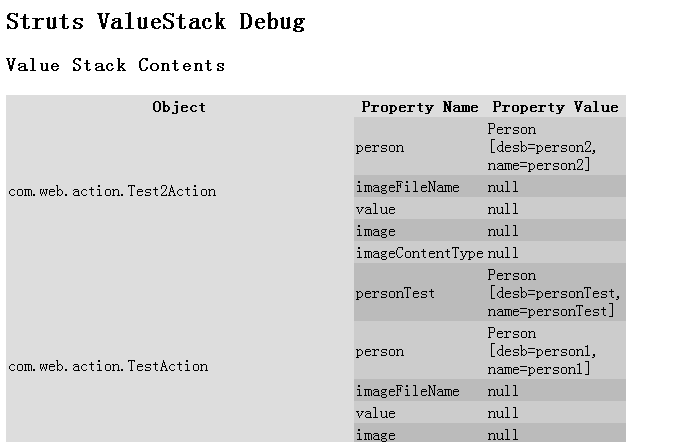
Task: Click the person property of TestAction
Action: tap(380, 351)
